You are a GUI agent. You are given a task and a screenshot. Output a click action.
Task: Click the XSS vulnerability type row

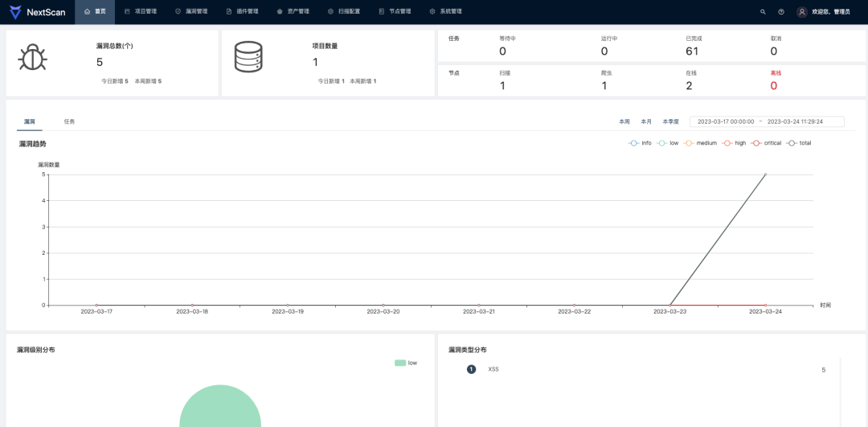(645, 369)
